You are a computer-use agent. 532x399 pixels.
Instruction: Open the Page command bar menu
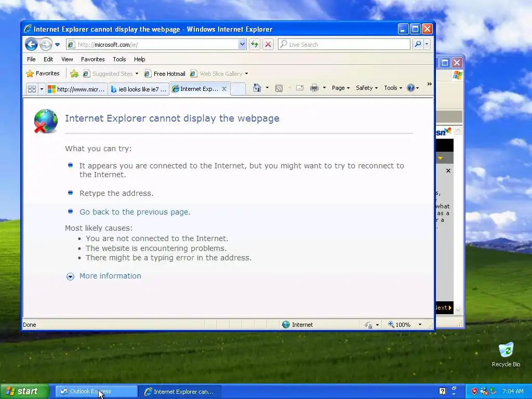pyautogui.click(x=341, y=88)
